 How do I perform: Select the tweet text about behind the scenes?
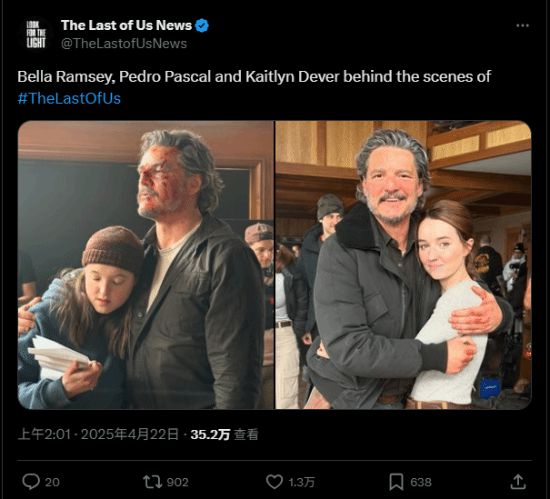tap(254, 87)
